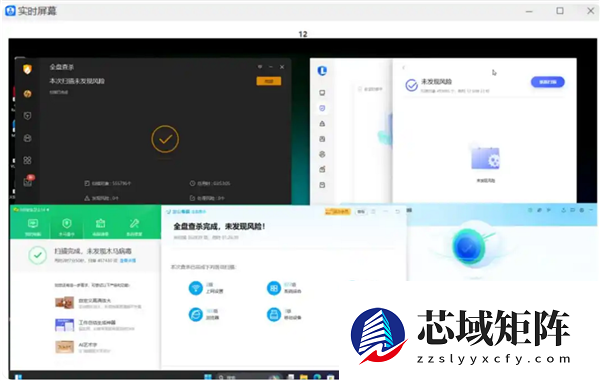Screen dimensions: 600x381
Task: Open the four-squares tools icon in the dark sidebar
Action: coord(27,160)
